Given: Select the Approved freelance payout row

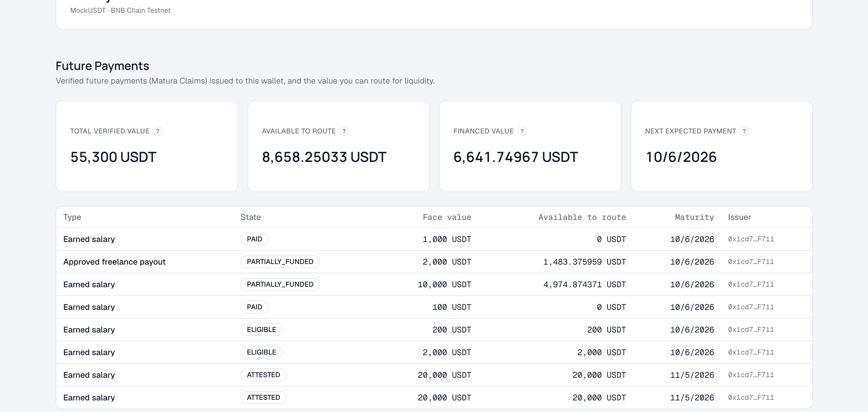Looking at the screenshot, I should [x=434, y=262].
